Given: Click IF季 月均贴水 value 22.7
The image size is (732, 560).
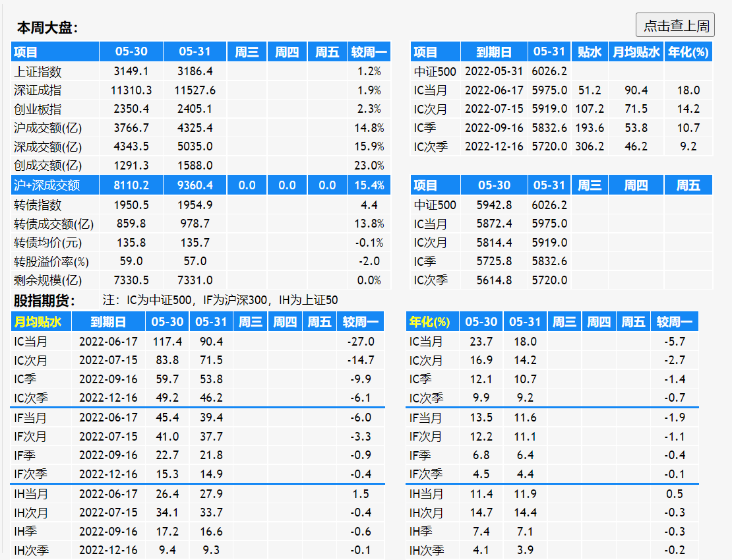Looking at the screenshot, I should point(167,455).
